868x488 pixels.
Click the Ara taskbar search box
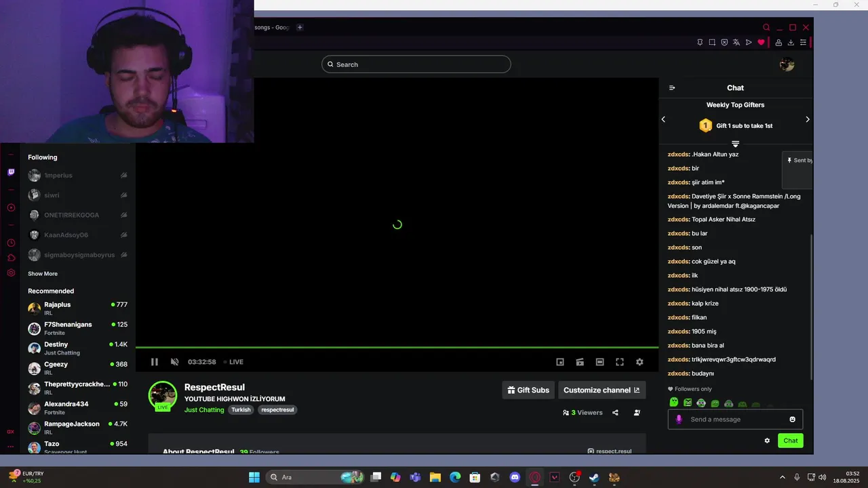click(316, 477)
